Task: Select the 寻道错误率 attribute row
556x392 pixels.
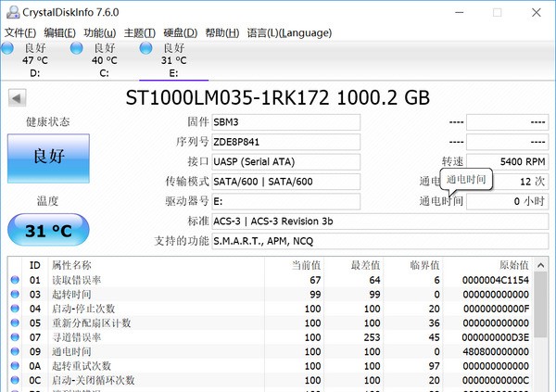Action: click(271, 337)
